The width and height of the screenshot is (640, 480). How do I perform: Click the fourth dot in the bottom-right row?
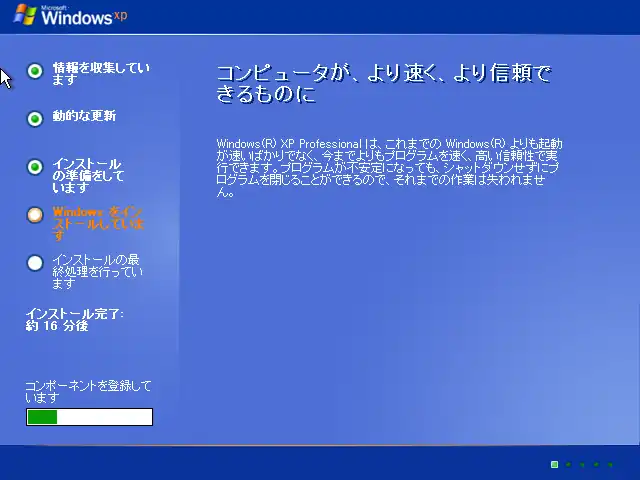point(596,464)
